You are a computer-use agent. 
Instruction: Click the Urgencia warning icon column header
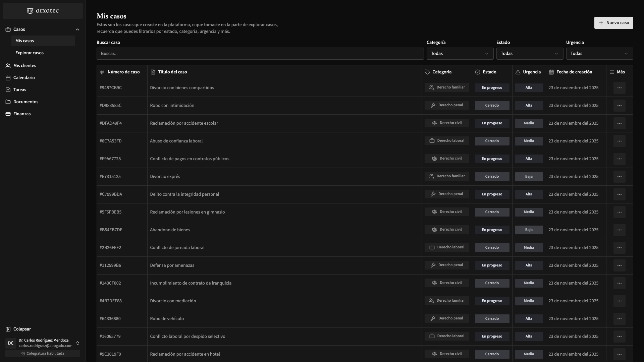click(x=518, y=72)
